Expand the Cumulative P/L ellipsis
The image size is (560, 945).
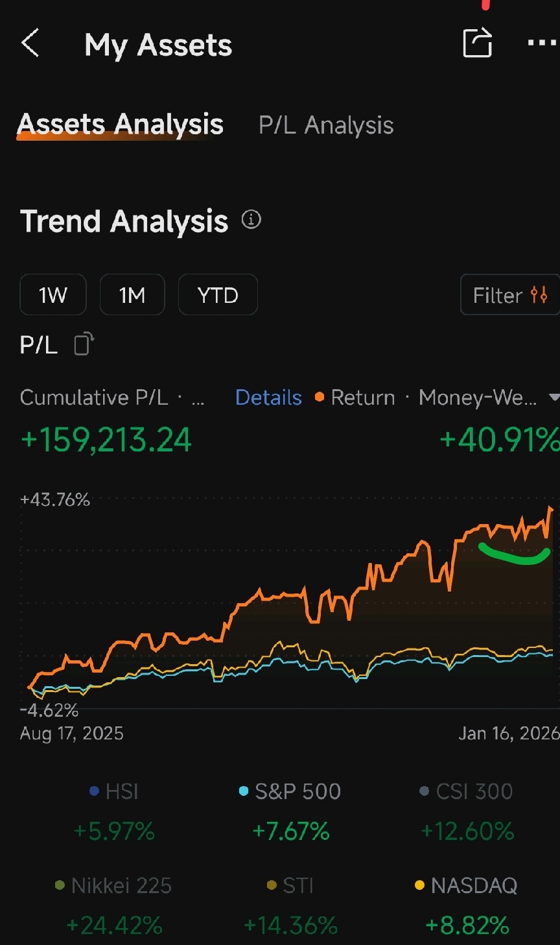click(x=198, y=398)
